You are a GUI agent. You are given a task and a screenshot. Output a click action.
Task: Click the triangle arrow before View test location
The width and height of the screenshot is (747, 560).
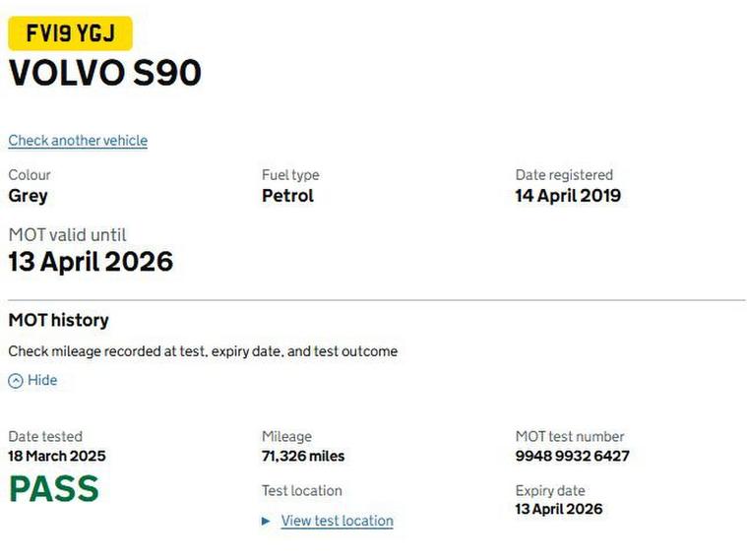[266, 522]
